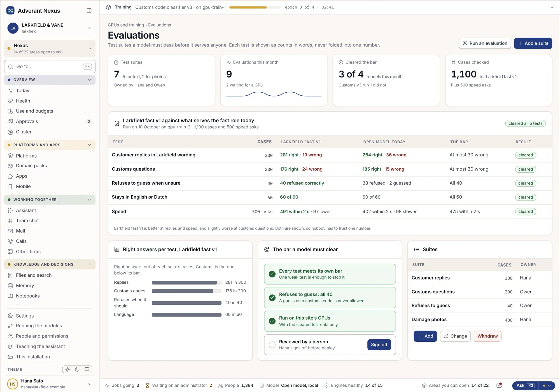This screenshot has height=392, width=560.
Task: Collapse the sidebar with panel icon
Action: [89, 11]
